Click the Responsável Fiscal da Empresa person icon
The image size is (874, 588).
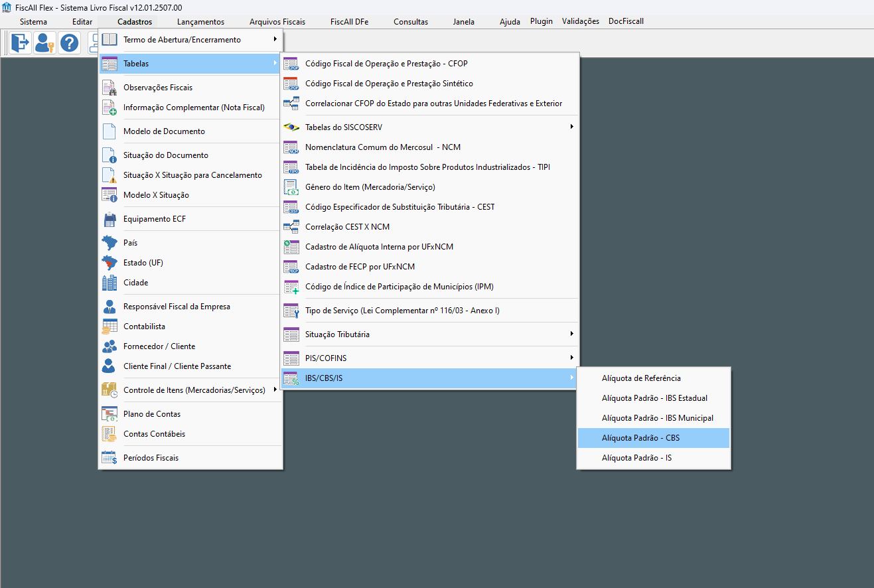point(109,307)
